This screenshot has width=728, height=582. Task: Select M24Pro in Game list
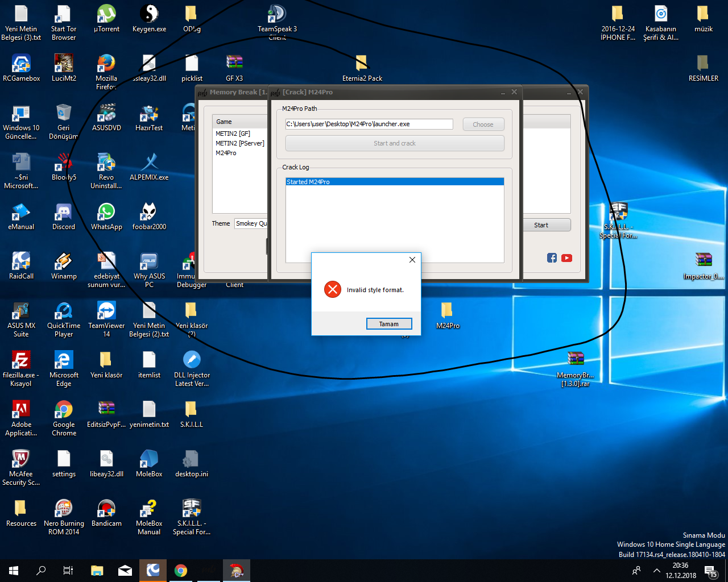tap(226, 153)
